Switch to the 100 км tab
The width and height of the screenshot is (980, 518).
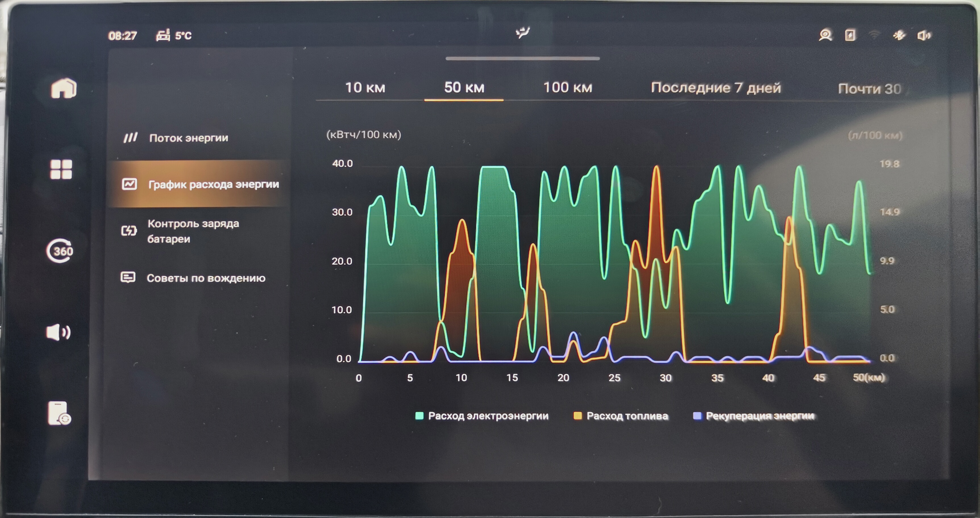[x=567, y=88]
